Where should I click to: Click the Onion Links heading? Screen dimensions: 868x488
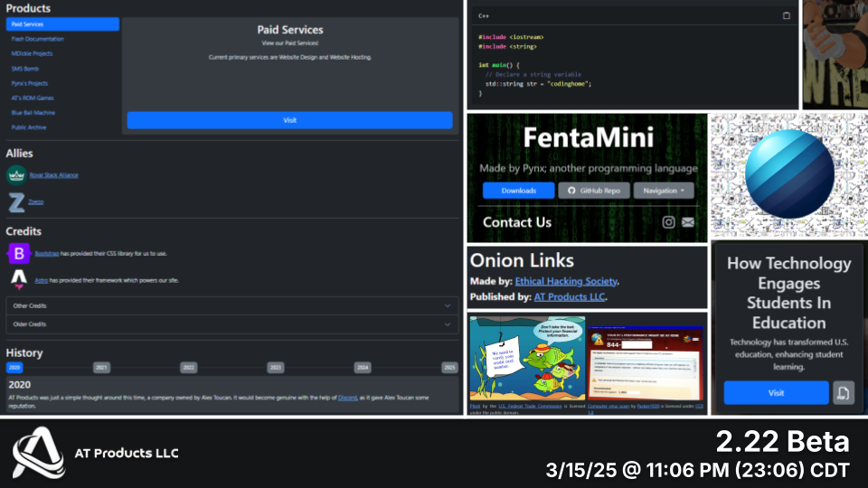coord(522,260)
